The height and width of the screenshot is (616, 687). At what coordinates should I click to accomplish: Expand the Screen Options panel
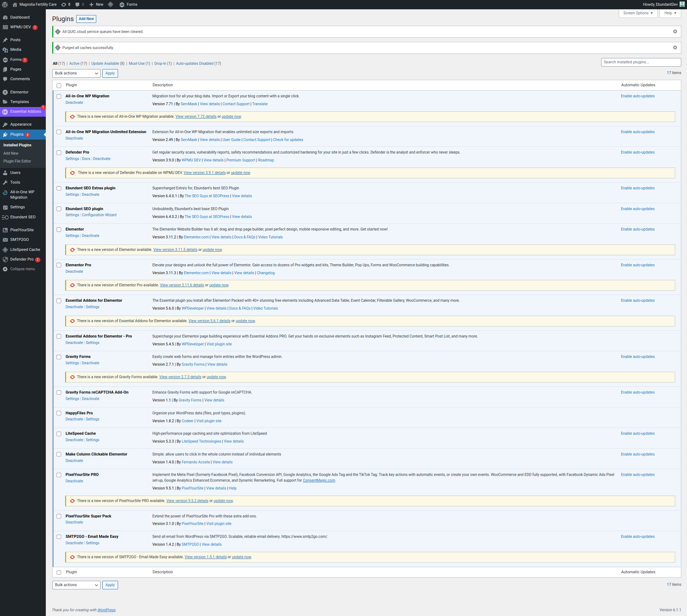coord(638,13)
